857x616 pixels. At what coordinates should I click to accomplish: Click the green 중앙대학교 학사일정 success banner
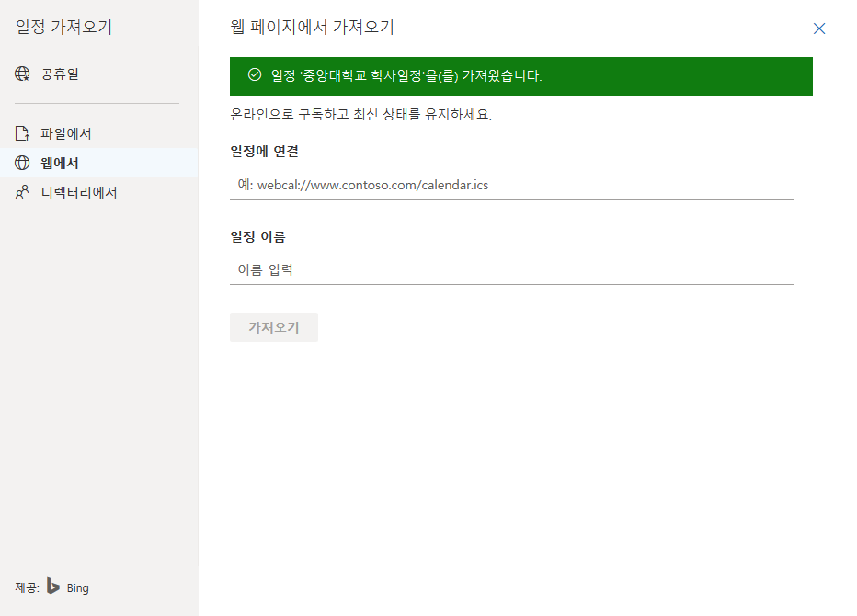tap(520, 77)
